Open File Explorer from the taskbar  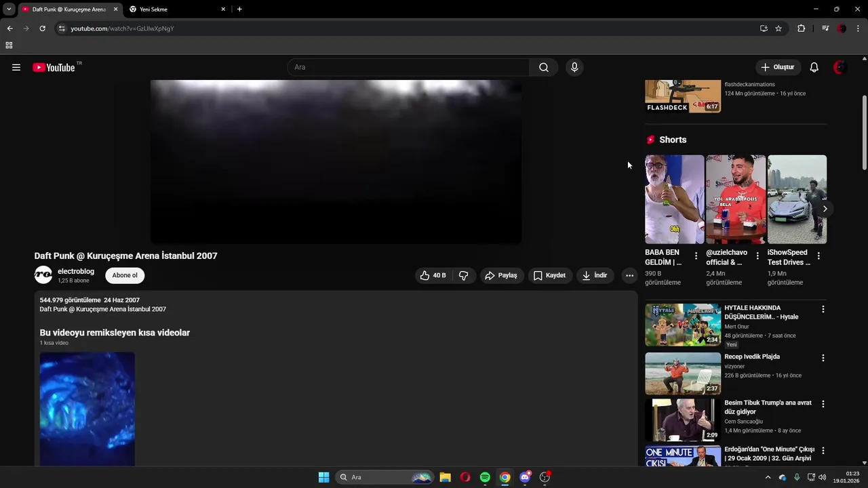pos(445,477)
